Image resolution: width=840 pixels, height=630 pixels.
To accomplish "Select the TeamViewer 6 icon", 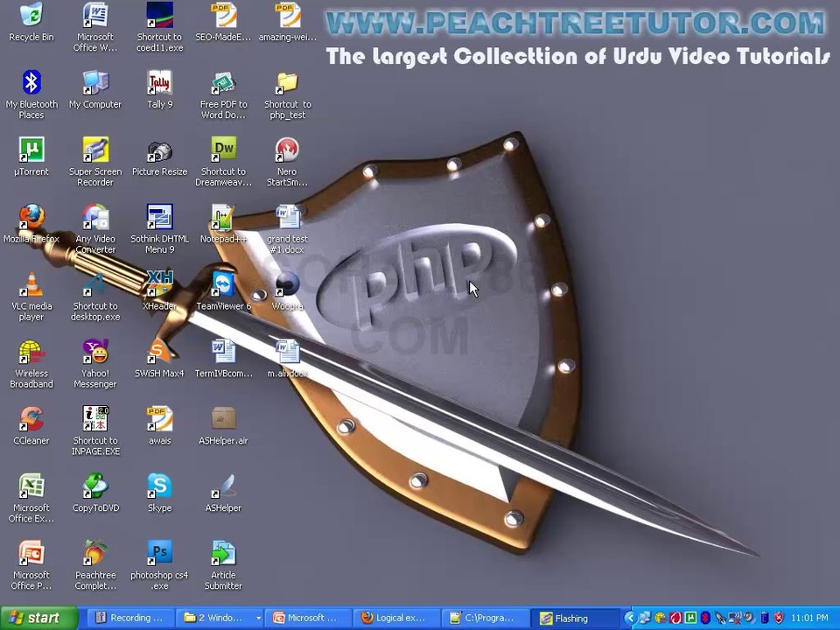I will pos(223,292).
